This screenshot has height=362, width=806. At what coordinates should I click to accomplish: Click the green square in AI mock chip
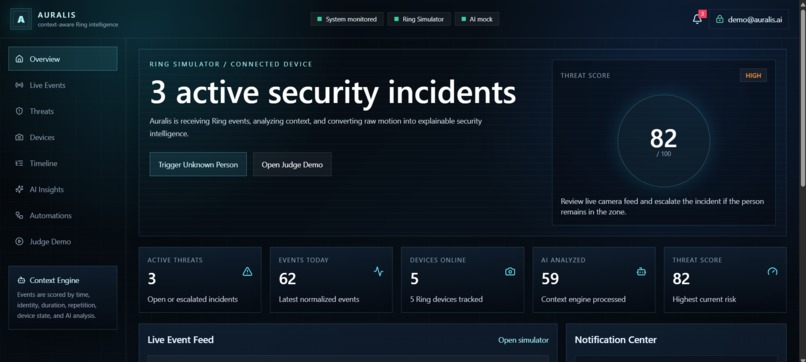tap(463, 19)
